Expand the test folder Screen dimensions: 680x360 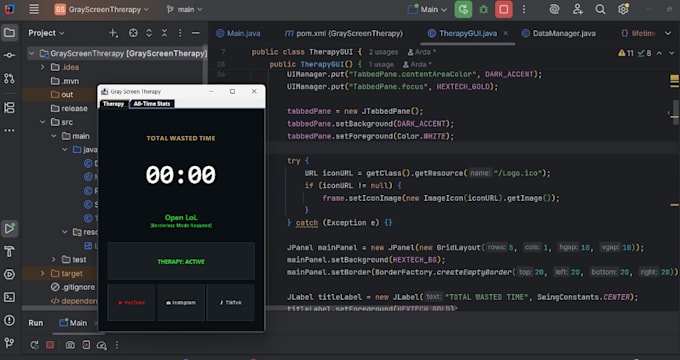click(54, 260)
